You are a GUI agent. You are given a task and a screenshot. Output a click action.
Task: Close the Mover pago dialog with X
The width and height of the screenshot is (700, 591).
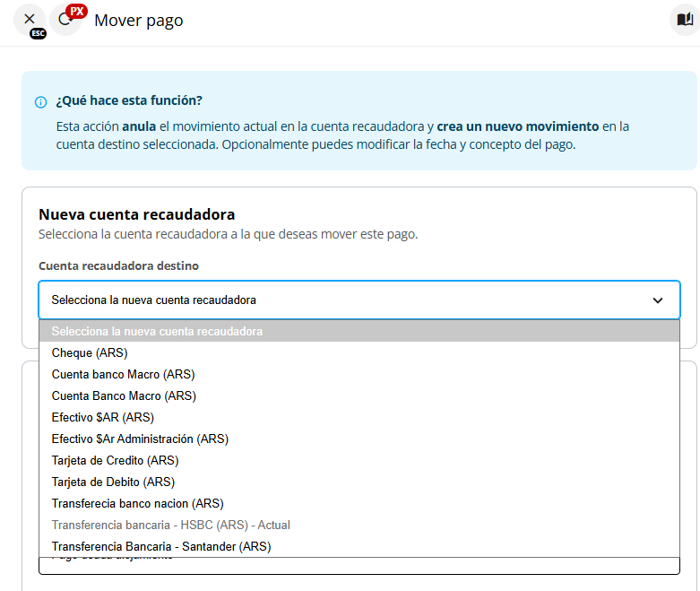pyautogui.click(x=30, y=19)
